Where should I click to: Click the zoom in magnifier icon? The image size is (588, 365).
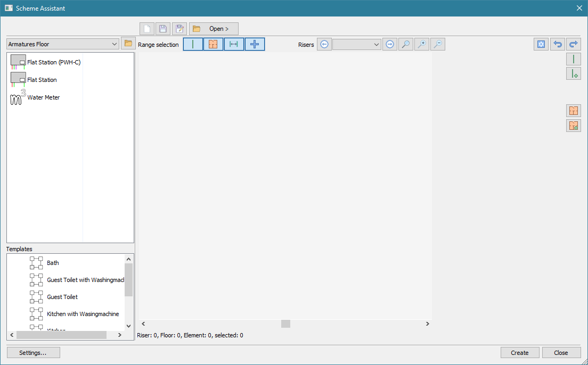422,44
